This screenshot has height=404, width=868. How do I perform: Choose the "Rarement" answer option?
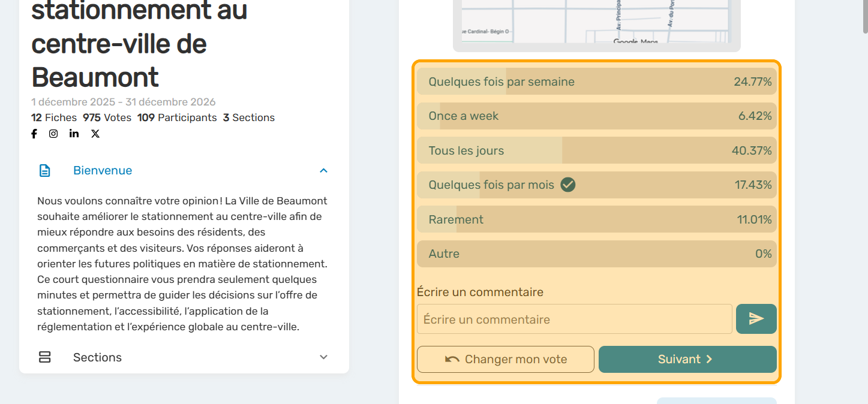(x=596, y=219)
